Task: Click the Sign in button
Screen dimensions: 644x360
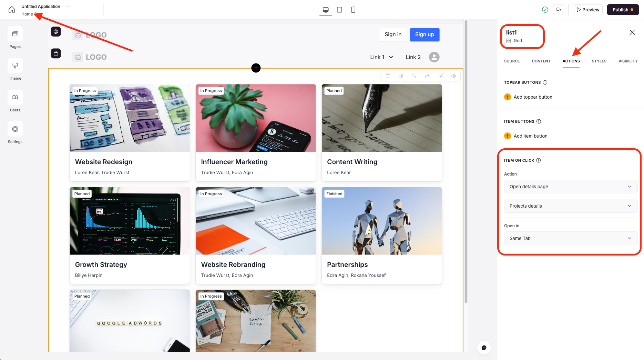Action: (x=393, y=34)
